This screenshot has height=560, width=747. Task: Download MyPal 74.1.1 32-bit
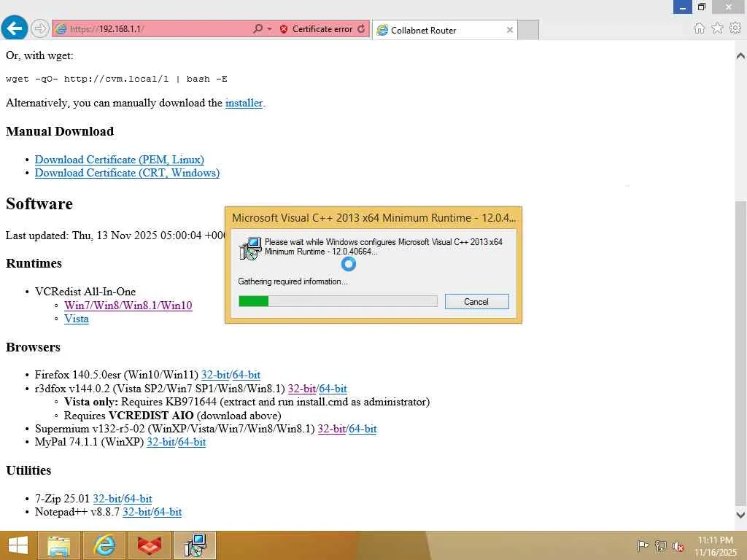coord(160,442)
